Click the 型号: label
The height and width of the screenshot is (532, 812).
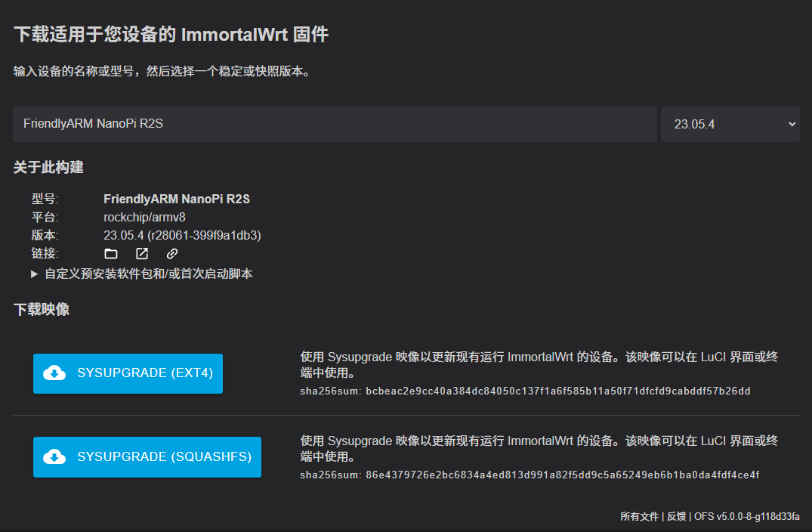[x=45, y=199]
